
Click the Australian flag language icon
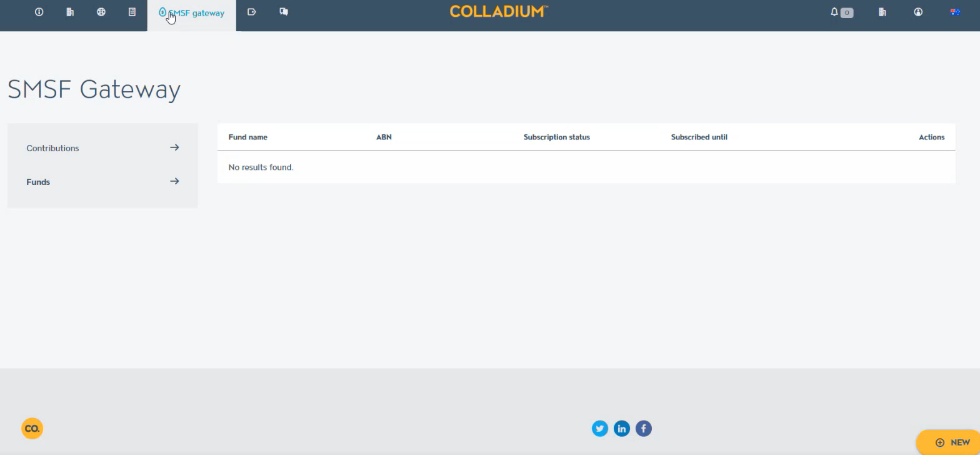pyautogui.click(x=955, y=12)
